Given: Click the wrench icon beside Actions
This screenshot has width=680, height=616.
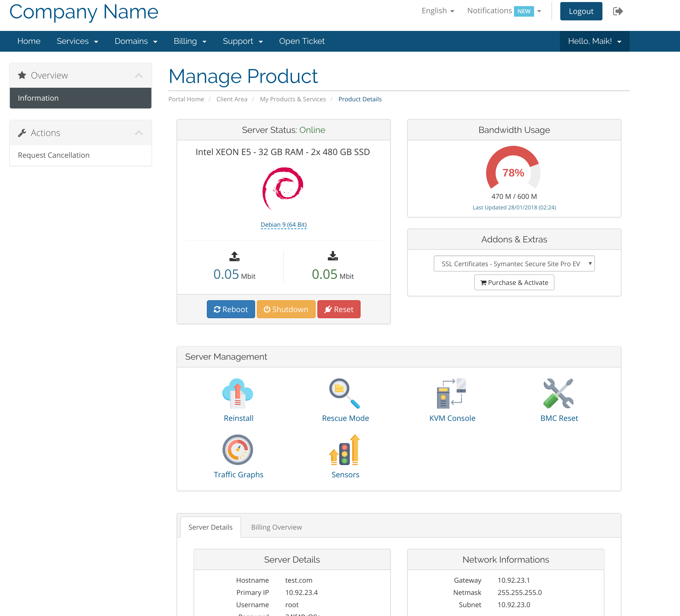Looking at the screenshot, I should pyautogui.click(x=22, y=133).
